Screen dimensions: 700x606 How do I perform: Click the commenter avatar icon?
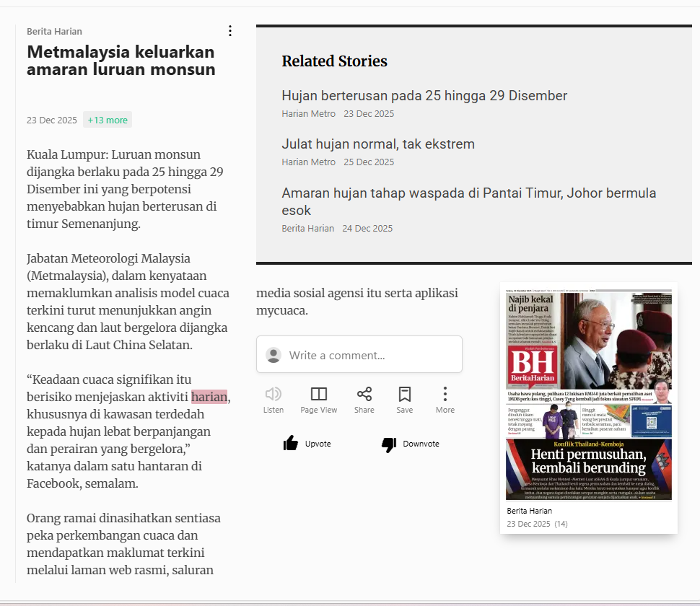pos(274,355)
